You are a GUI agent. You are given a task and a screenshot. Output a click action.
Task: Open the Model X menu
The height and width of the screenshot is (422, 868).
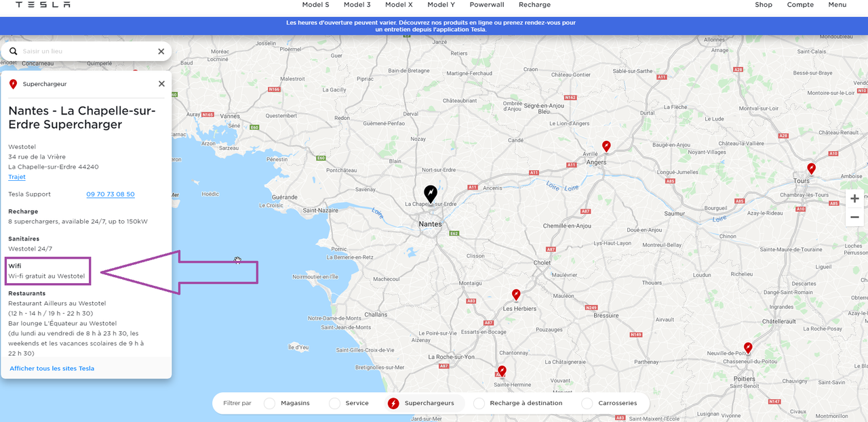click(399, 5)
